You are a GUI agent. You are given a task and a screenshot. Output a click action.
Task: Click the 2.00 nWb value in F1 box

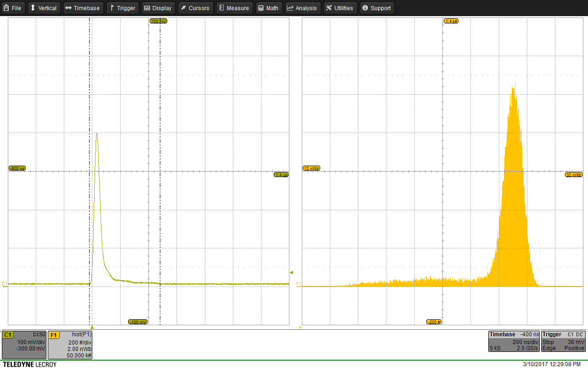pos(80,349)
